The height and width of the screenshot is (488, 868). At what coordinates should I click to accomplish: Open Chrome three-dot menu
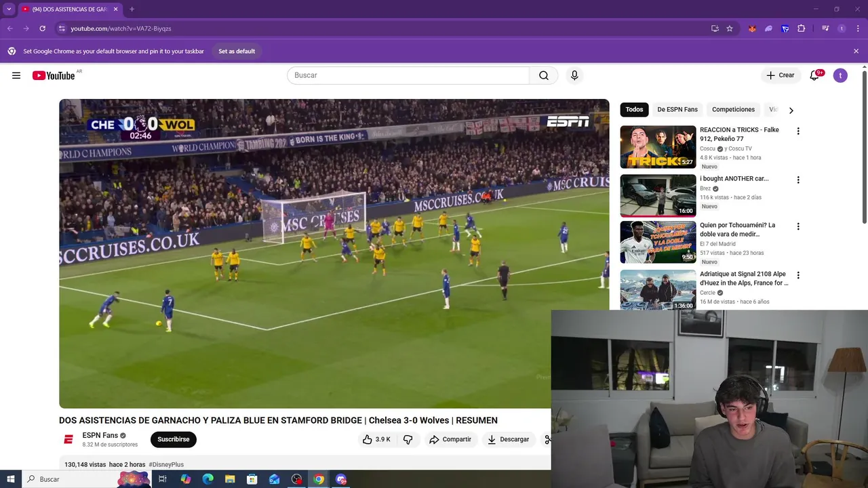click(x=858, y=28)
